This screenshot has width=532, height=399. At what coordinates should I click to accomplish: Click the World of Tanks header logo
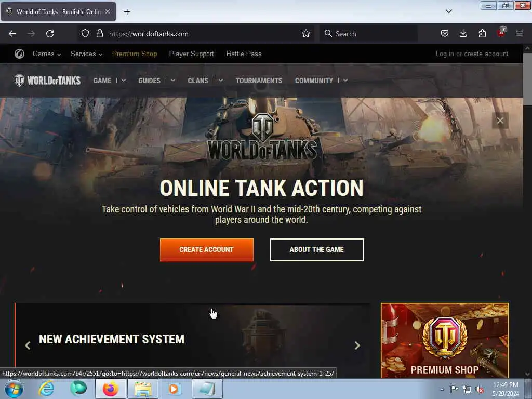[x=47, y=81]
